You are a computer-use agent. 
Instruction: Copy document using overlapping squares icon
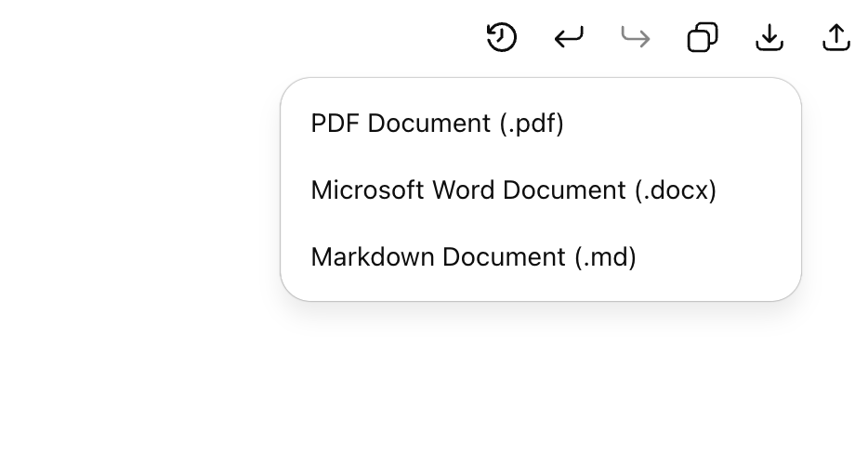tap(703, 37)
